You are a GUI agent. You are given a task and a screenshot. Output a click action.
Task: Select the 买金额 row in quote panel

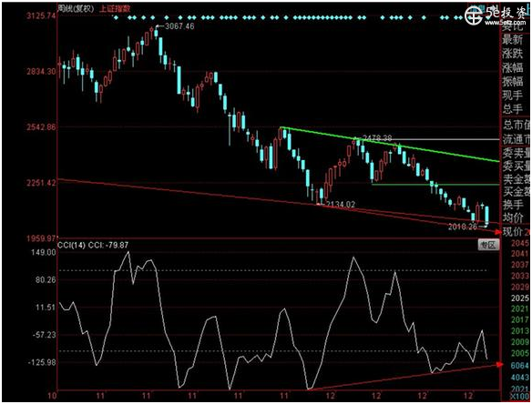pos(516,191)
